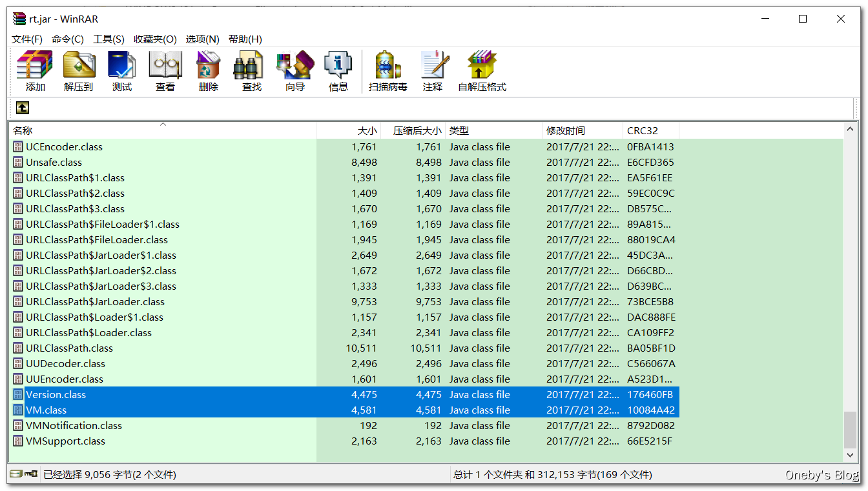
Task: Click file icon of VMSupport.class
Action: (18, 441)
